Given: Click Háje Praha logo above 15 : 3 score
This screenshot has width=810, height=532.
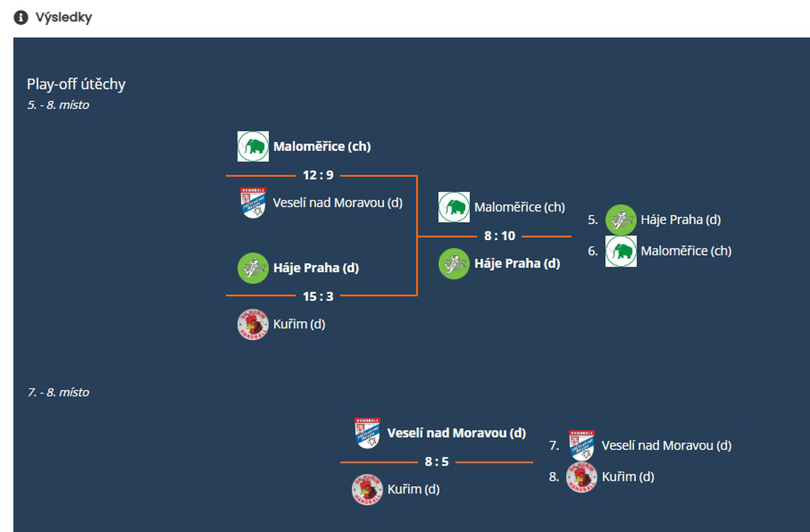Looking at the screenshot, I should pyautogui.click(x=253, y=268).
